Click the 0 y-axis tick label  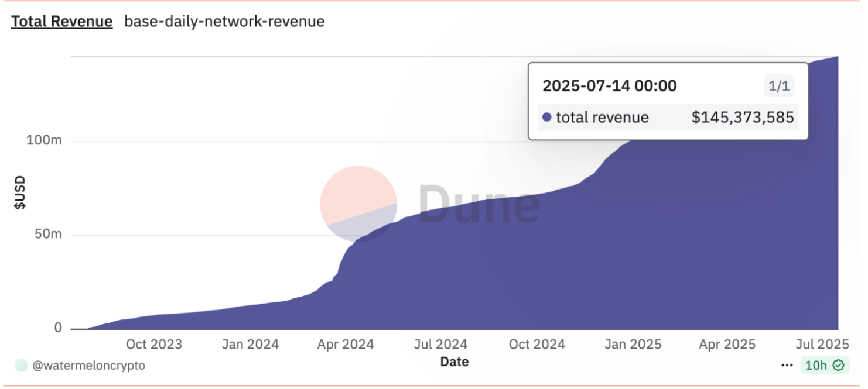(58, 328)
